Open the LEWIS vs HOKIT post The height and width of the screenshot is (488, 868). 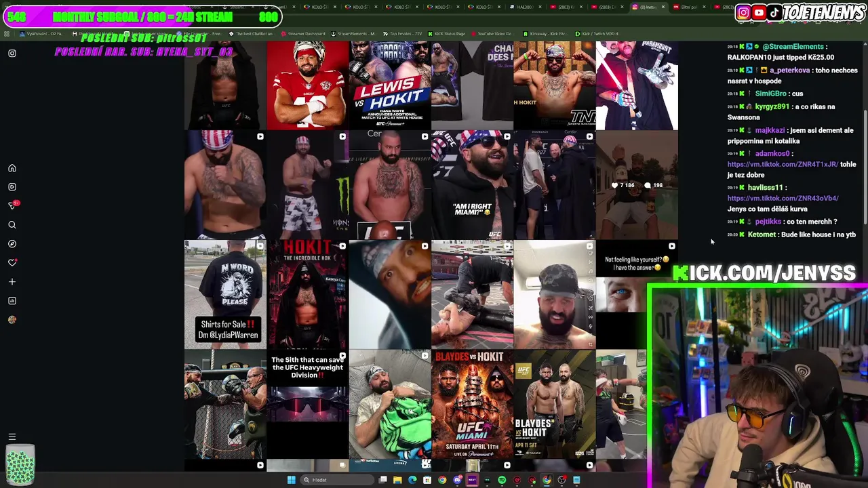click(x=390, y=85)
